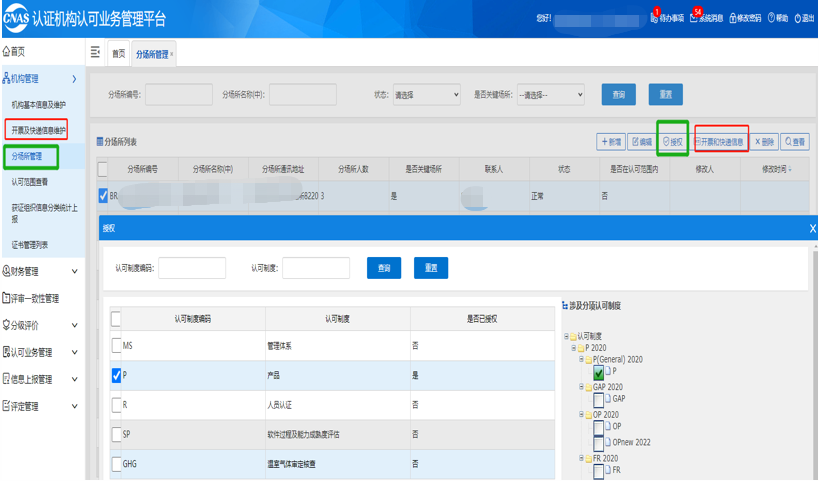
Task: Check the OPnew 2022 checkbox in tree
Action: [x=599, y=444]
